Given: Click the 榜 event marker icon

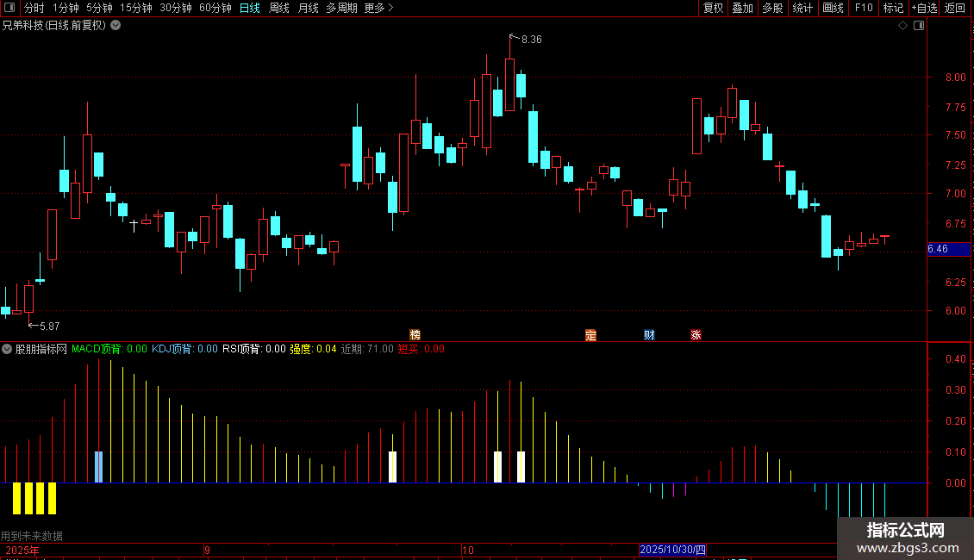Looking at the screenshot, I should [415, 335].
